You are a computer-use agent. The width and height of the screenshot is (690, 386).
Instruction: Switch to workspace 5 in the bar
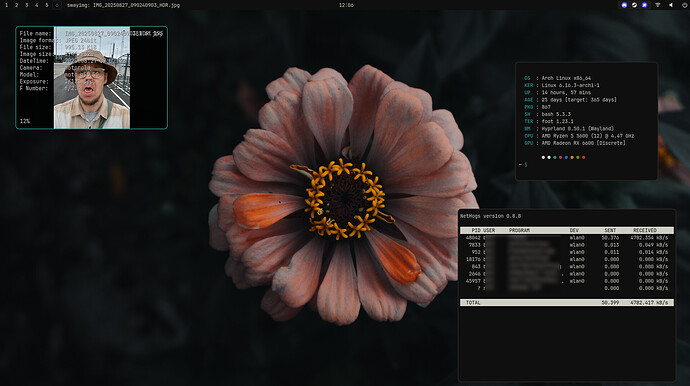(47, 5)
